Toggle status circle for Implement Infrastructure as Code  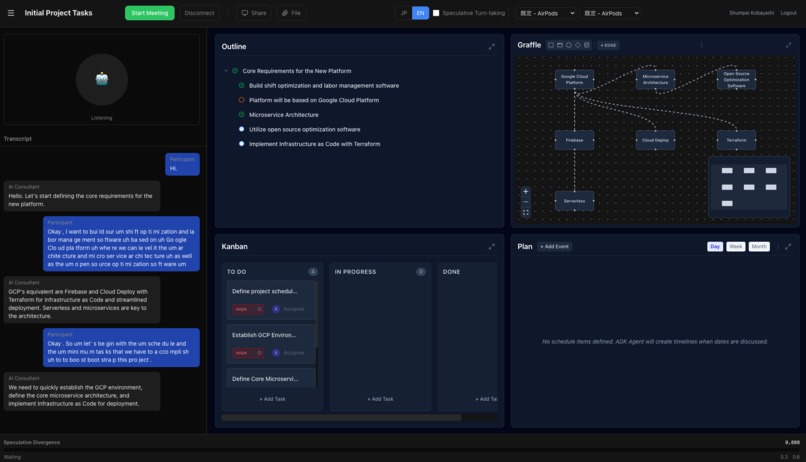(241, 143)
